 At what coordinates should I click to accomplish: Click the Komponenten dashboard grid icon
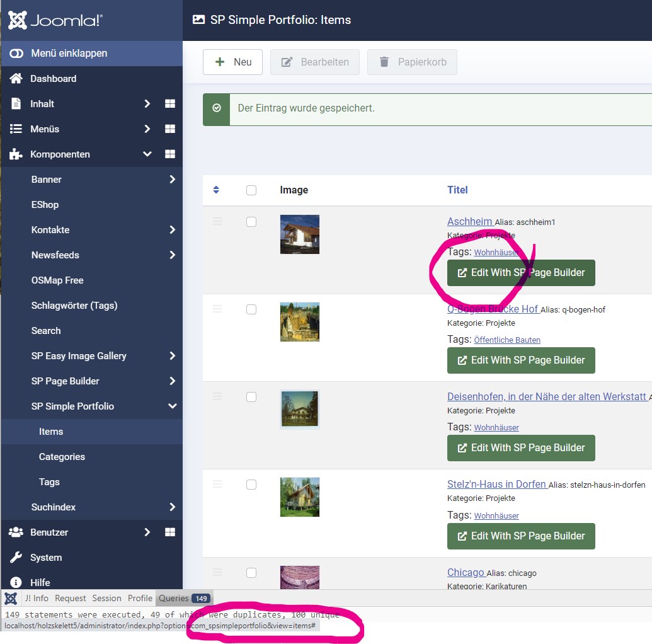coord(169,154)
